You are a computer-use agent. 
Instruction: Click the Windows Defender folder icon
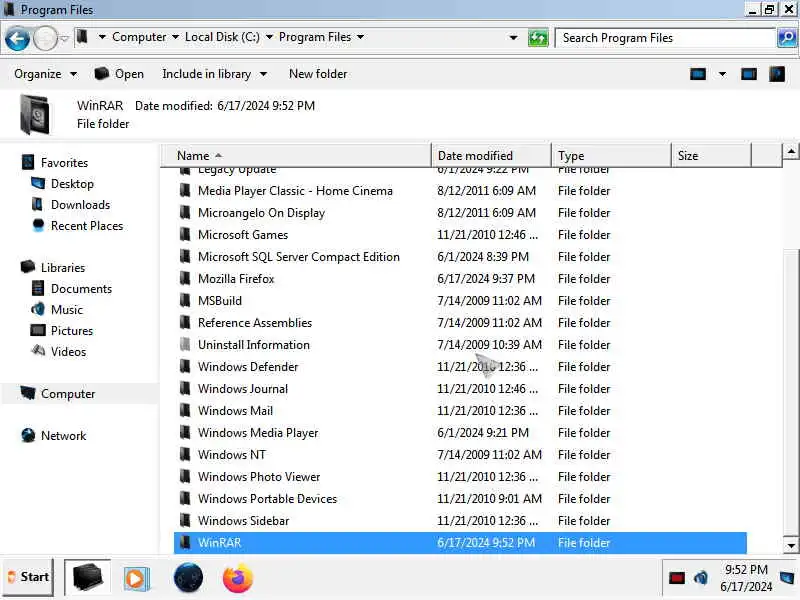pos(185,366)
